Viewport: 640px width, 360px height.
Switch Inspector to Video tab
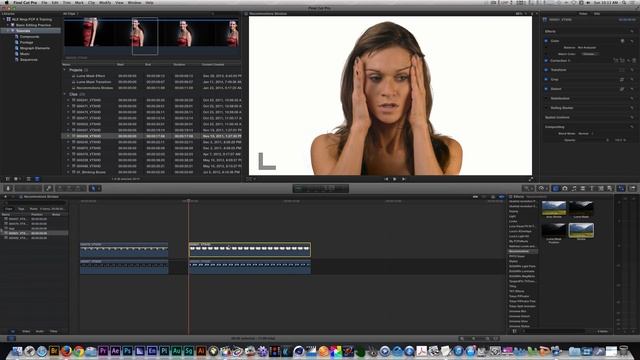click(583, 13)
